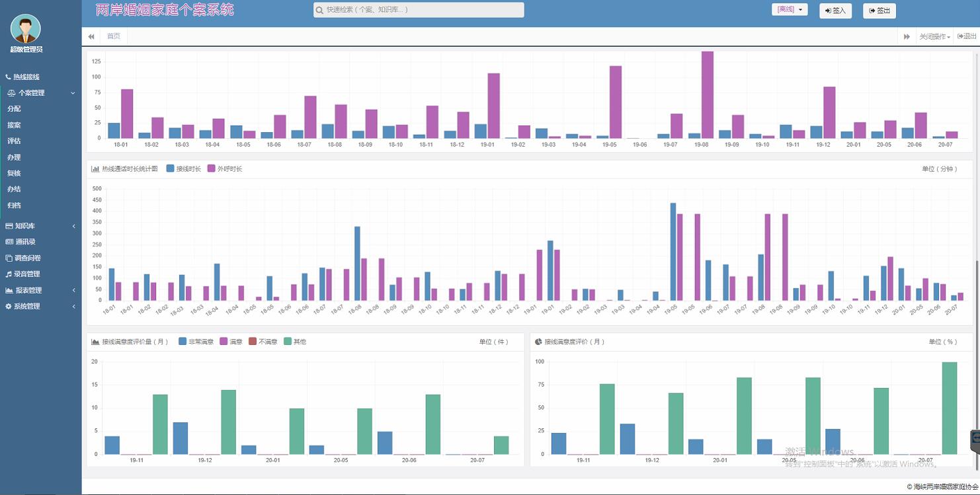Click the 签入 check-in button
Screen dimensions: 980x495
835,11
